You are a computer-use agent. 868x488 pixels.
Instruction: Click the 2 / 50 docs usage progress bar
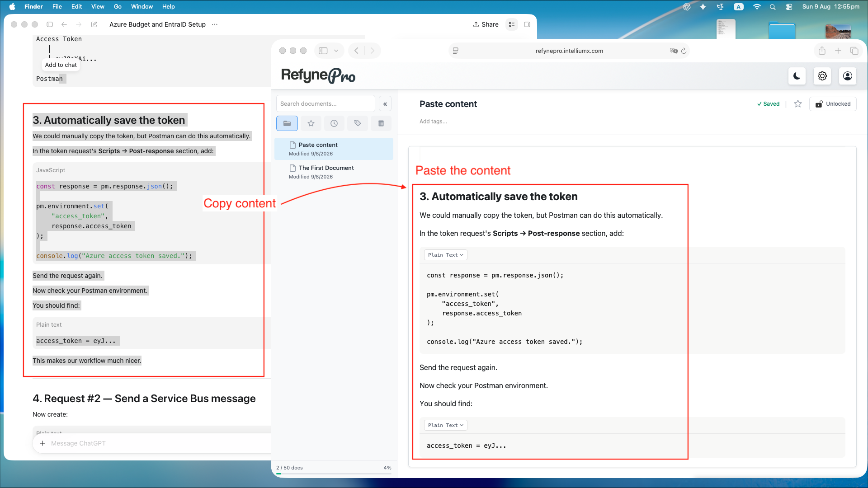click(334, 474)
